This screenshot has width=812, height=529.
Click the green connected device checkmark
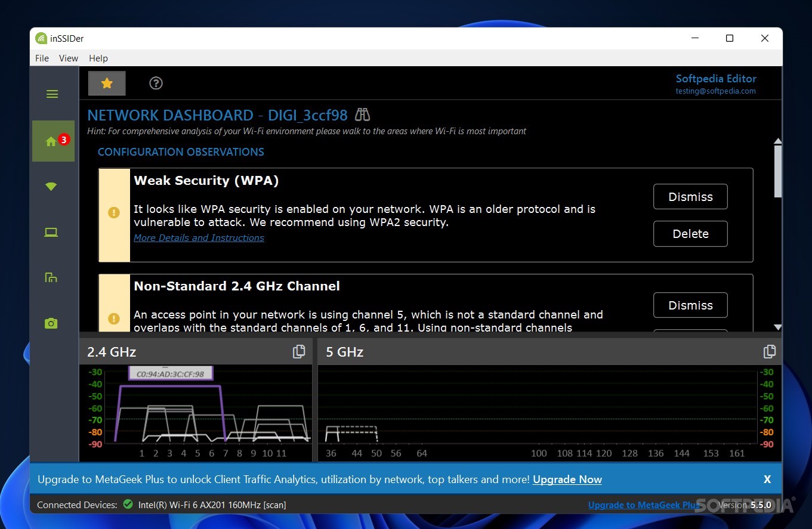(128, 505)
